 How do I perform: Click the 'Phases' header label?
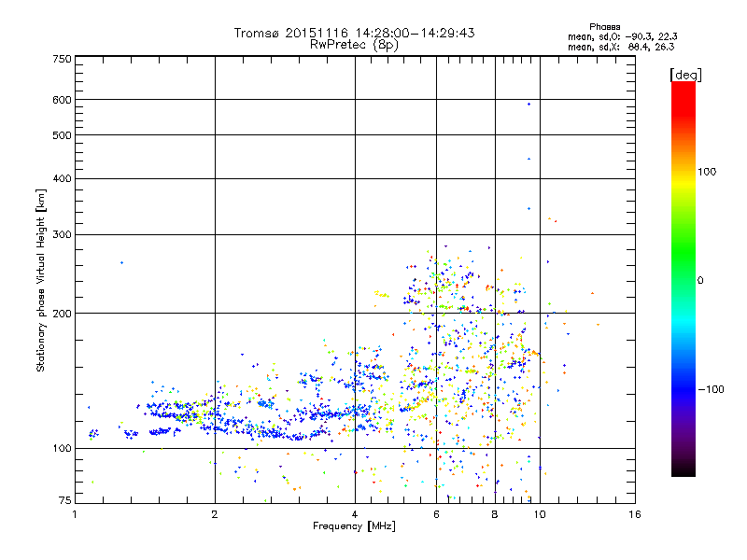(x=604, y=27)
